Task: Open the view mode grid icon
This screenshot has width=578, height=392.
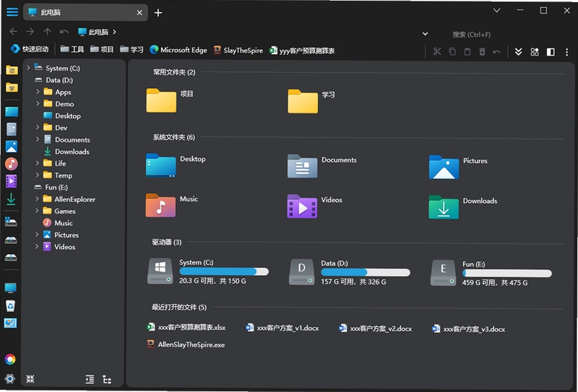Action: (535, 52)
